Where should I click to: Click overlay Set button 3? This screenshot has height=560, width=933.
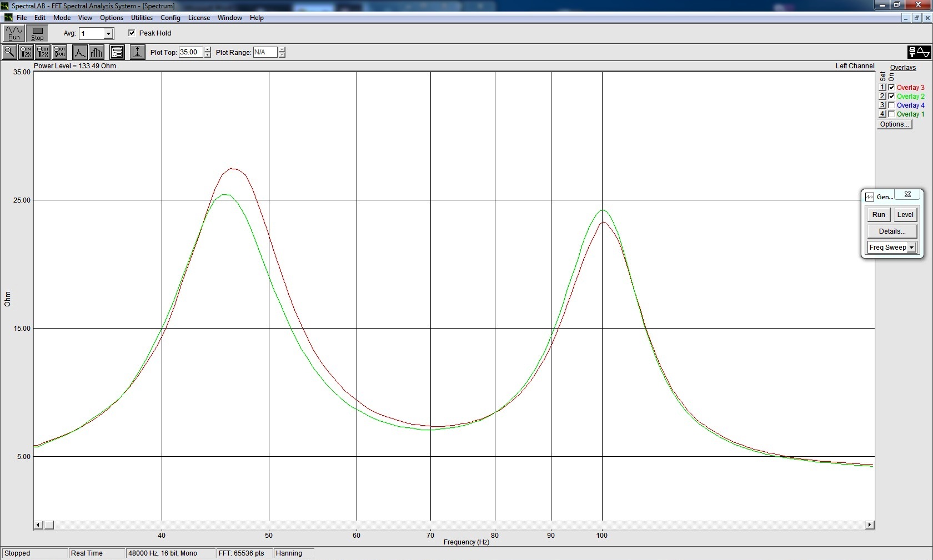tap(882, 105)
